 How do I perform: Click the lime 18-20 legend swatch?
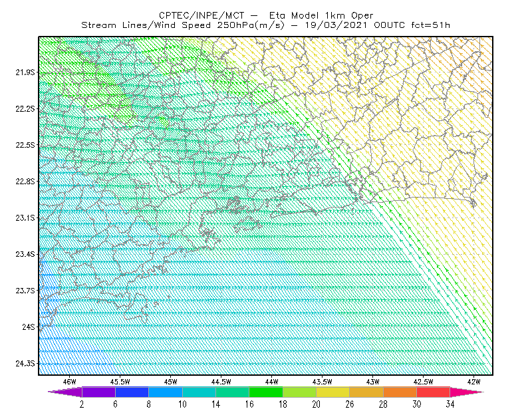click(x=300, y=392)
